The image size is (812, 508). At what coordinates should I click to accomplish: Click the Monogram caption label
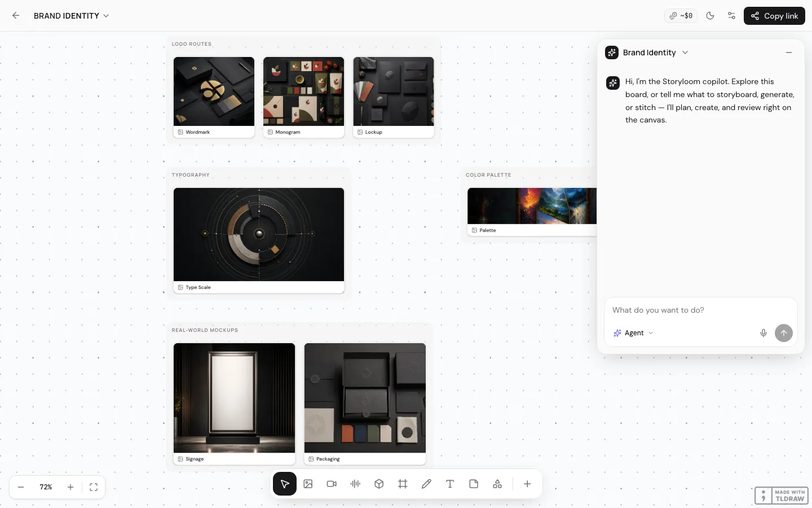pos(288,132)
